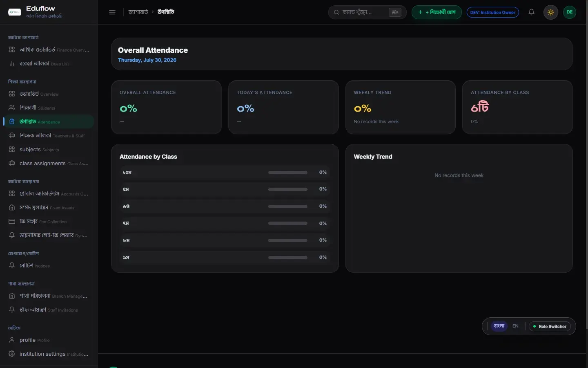The width and height of the screenshot is (588, 368).
Task: Click the Today's Attendance stat card
Action: 283,107
